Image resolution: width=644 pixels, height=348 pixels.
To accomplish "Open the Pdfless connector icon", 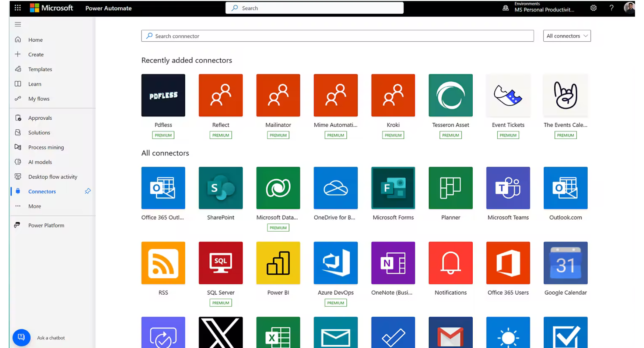I will [163, 95].
